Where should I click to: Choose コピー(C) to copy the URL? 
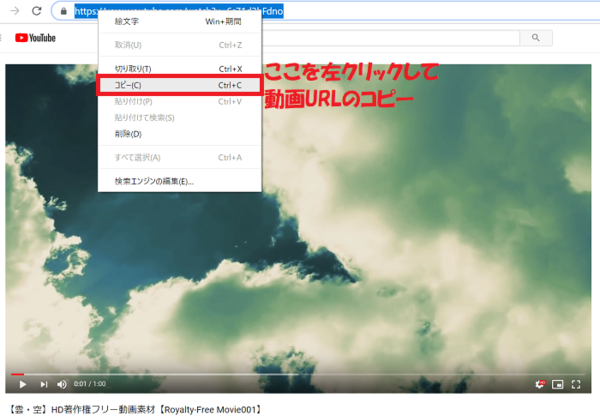180,85
